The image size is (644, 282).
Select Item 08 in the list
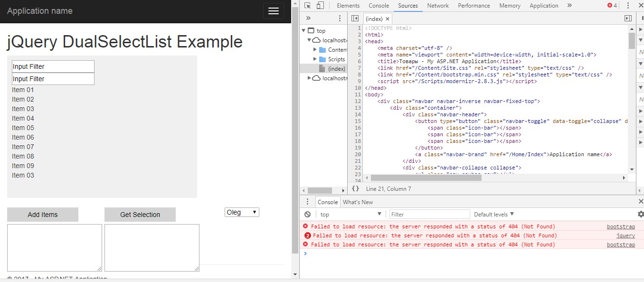click(23, 156)
